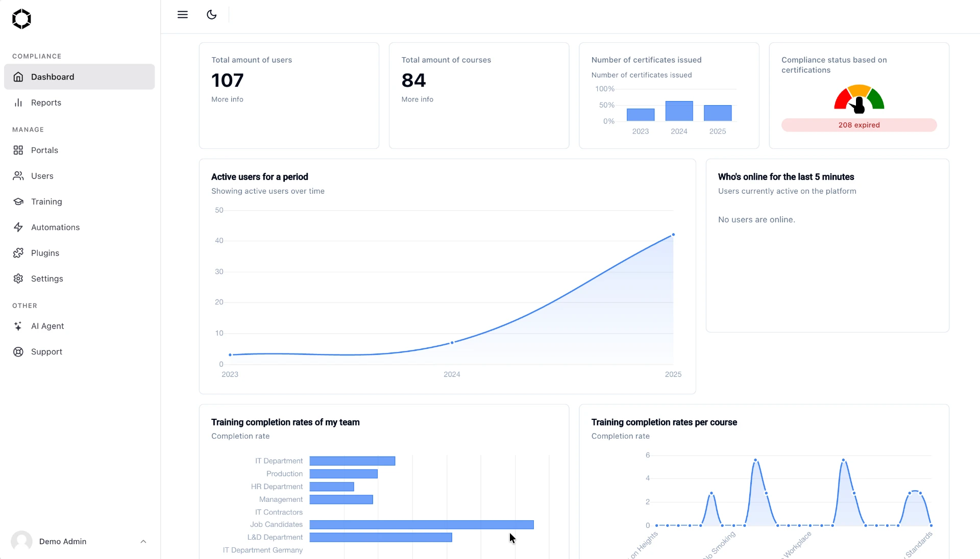Image resolution: width=980 pixels, height=559 pixels.
Task: Click the 'Training completion rates per course' heading
Action: [664, 422]
